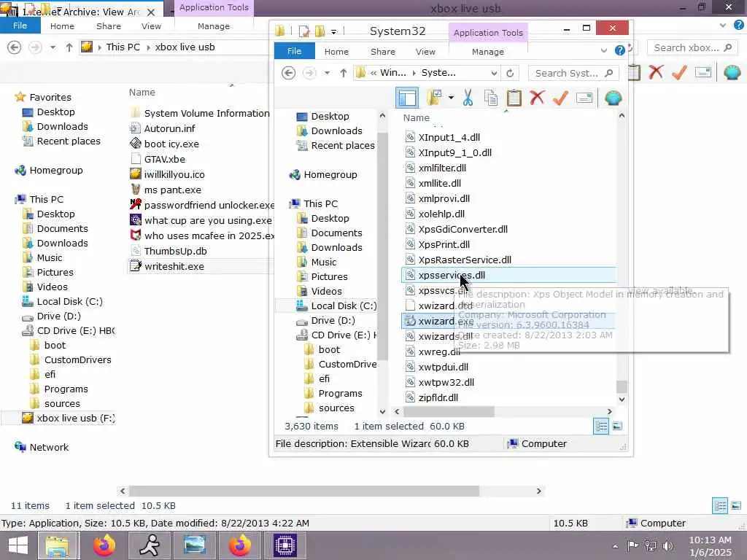The height and width of the screenshot is (560, 747).
Task: Click Rename icon in System32 toolbar
Action: (584, 98)
